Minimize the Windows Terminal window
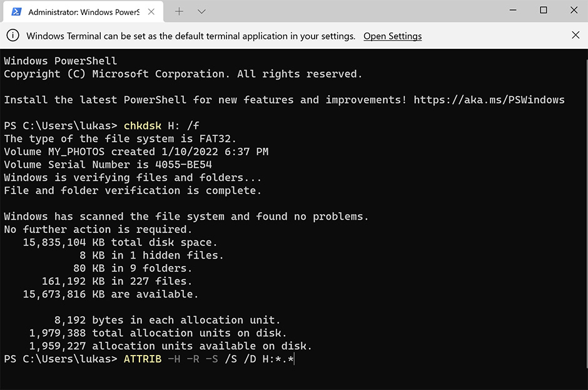This screenshot has width=588, height=390. 512,10
